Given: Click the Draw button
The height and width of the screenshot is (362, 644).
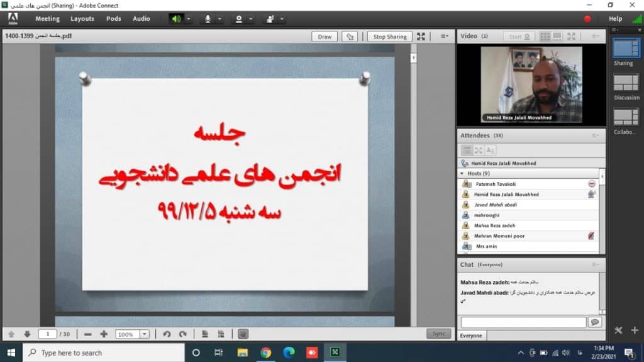Looking at the screenshot, I should (x=325, y=37).
